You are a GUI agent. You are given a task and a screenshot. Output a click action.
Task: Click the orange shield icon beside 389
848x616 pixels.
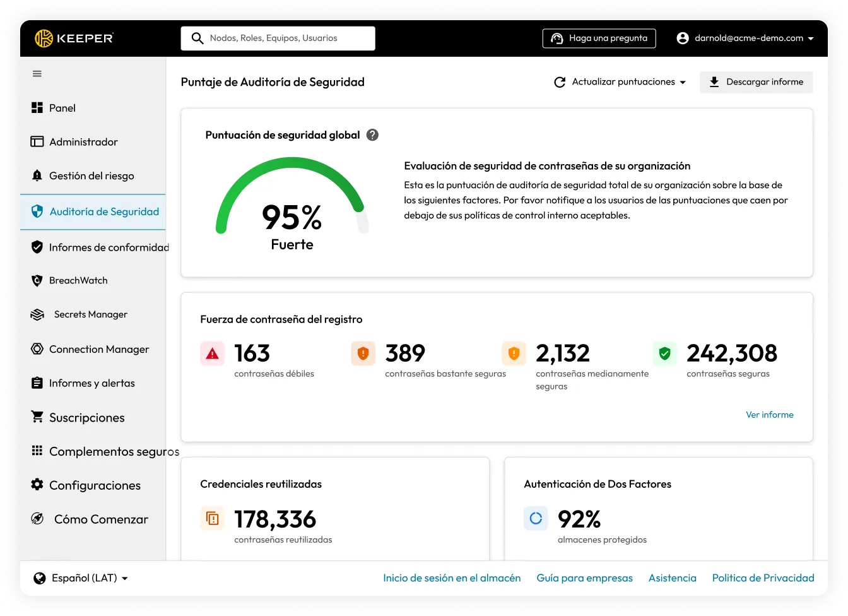pyautogui.click(x=363, y=354)
